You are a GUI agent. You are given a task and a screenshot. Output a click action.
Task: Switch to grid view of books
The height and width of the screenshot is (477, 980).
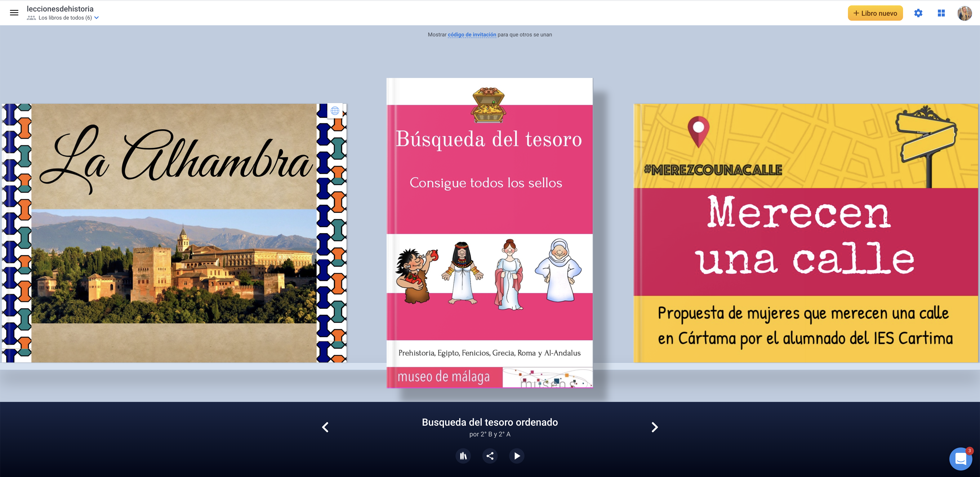(x=941, y=13)
